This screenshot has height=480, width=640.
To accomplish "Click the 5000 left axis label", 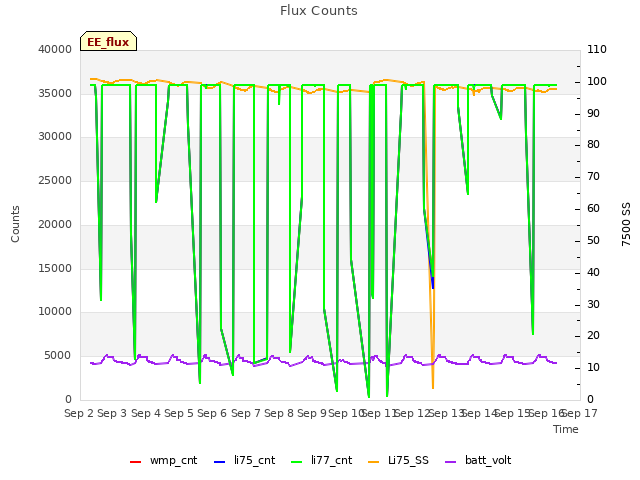I will (58, 356).
